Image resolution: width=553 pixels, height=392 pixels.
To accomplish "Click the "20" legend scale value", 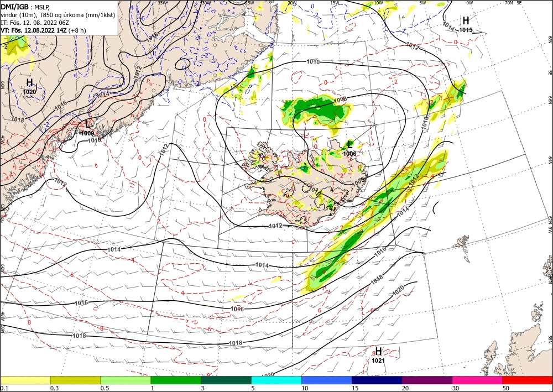I will pyautogui.click(x=405, y=388).
